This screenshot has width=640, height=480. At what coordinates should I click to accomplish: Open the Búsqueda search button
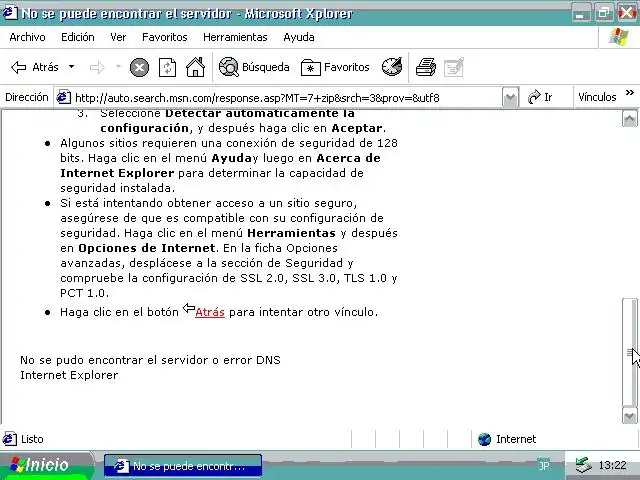(x=254, y=67)
